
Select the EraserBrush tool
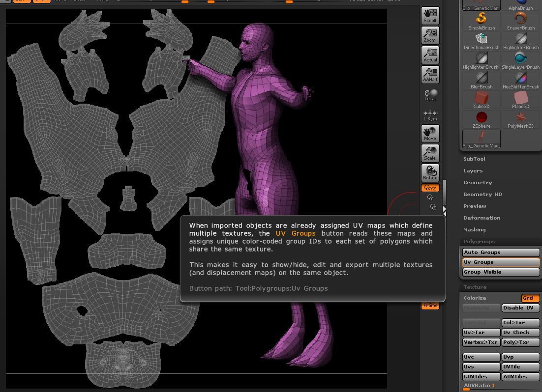click(x=520, y=20)
